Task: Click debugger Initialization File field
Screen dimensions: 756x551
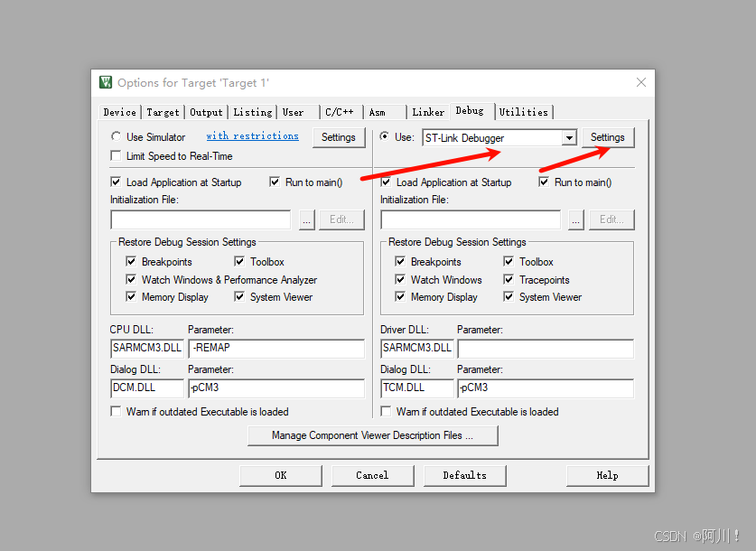Action: pos(471,219)
